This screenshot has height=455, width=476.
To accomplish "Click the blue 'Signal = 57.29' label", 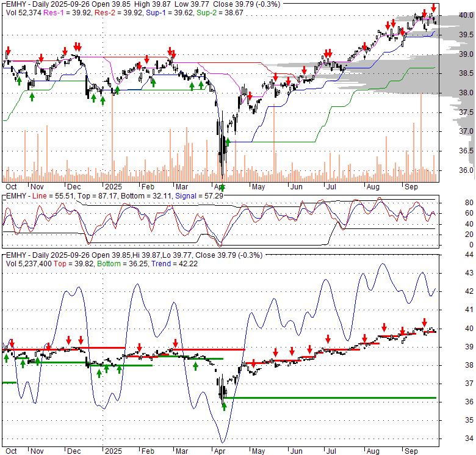I will [x=199, y=196].
